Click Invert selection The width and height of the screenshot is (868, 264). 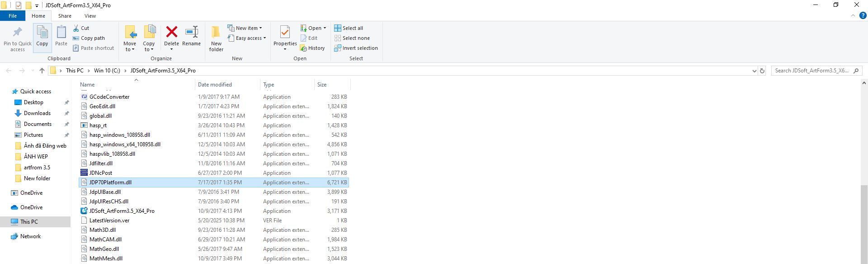(356, 48)
